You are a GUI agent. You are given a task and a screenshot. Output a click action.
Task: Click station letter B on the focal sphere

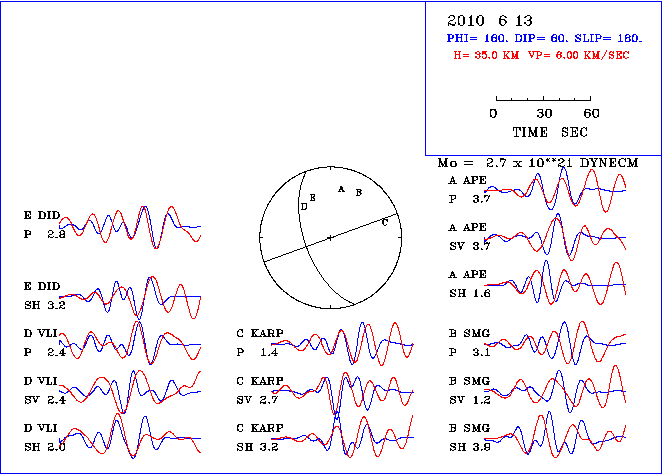[359, 193]
